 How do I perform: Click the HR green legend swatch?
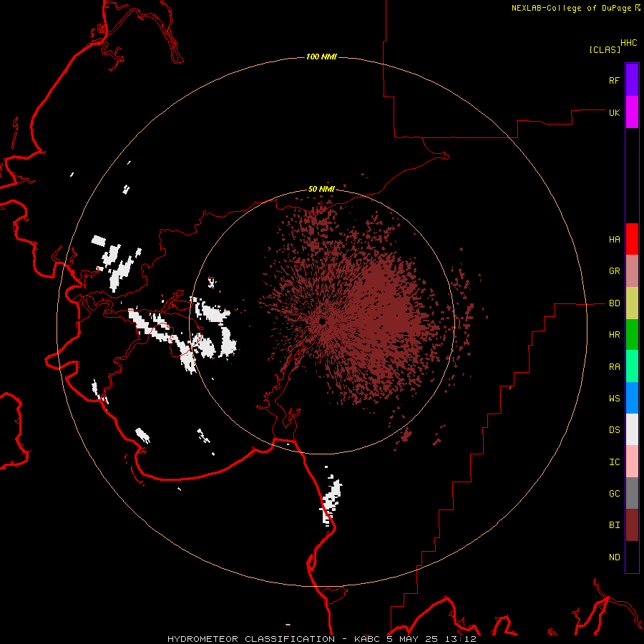(x=632, y=335)
